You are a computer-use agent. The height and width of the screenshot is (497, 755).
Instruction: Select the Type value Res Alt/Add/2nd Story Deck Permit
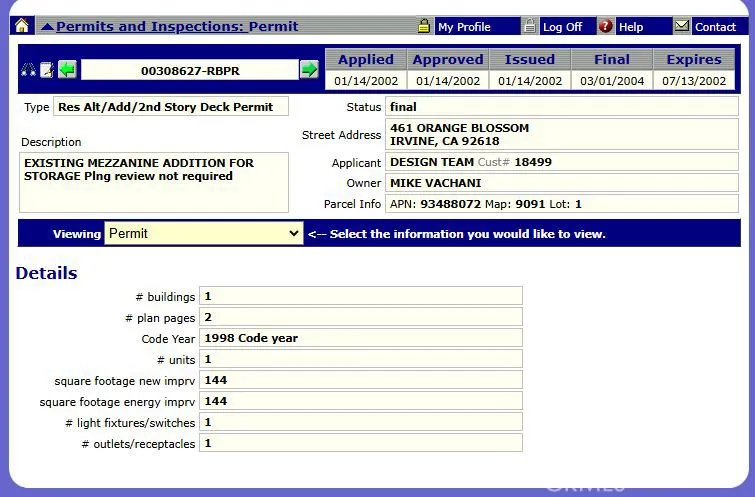tap(171, 107)
